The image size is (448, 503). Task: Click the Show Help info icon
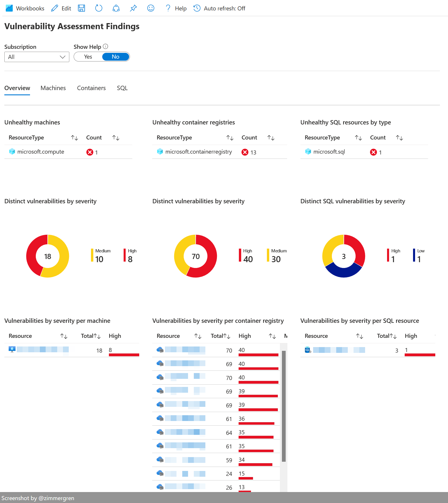pyautogui.click(x=106, y=46)
